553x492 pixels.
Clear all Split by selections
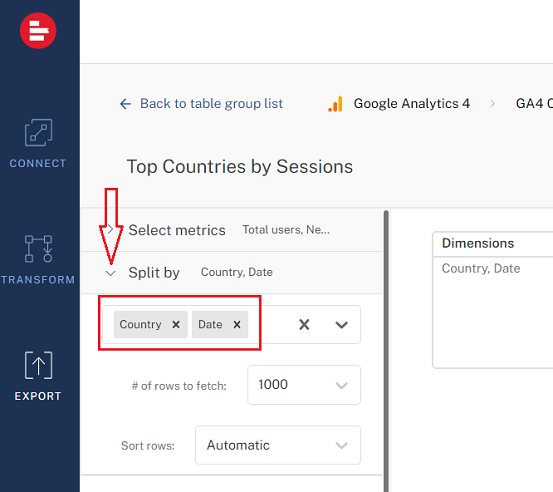[304, 324]
